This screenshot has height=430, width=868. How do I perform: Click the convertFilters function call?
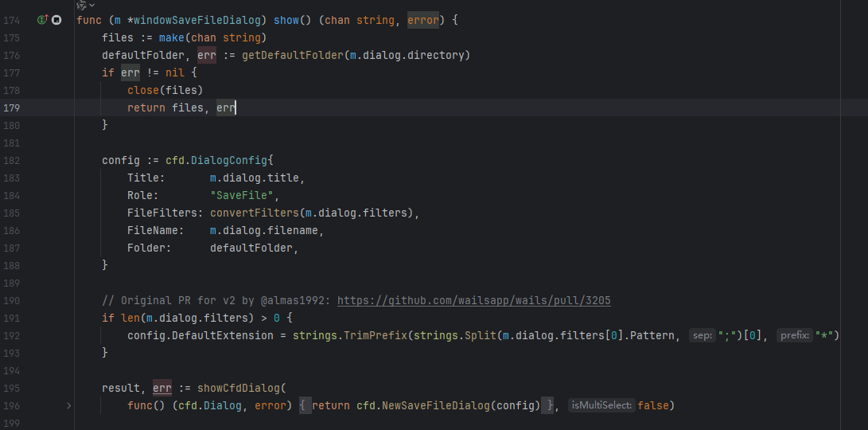254,213
